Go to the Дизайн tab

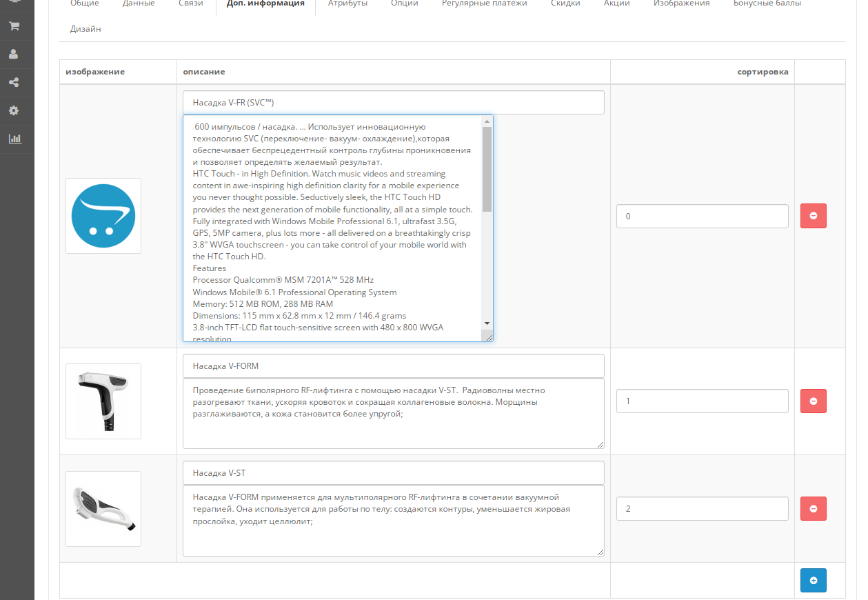85,29
